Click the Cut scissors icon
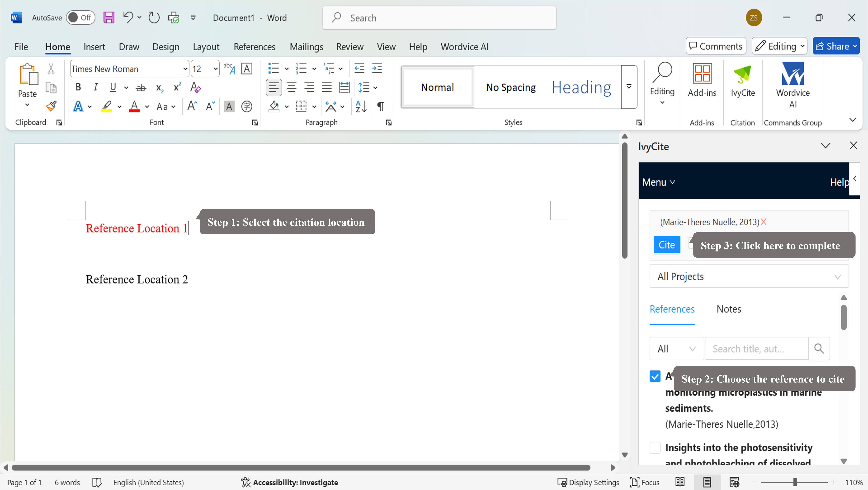The height and width of the screenshot is (490, 868). pos(51,69)
